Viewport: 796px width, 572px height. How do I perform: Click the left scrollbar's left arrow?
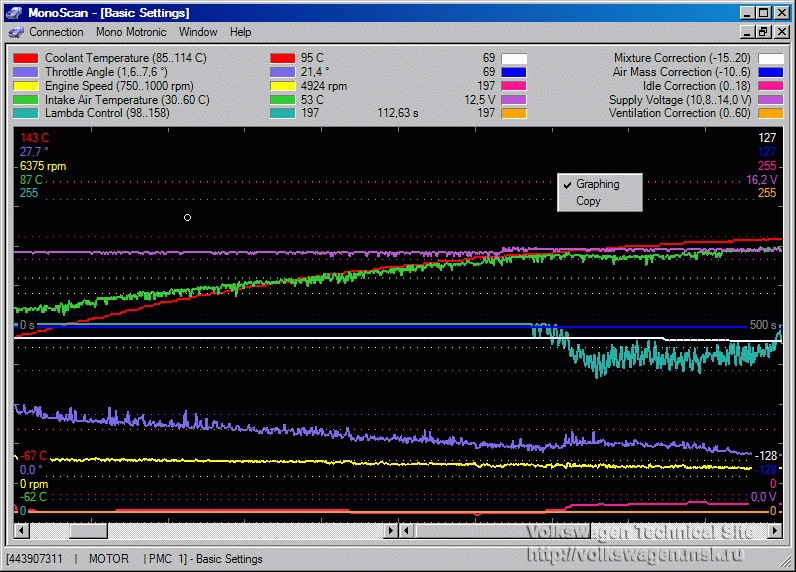[21, 531]
